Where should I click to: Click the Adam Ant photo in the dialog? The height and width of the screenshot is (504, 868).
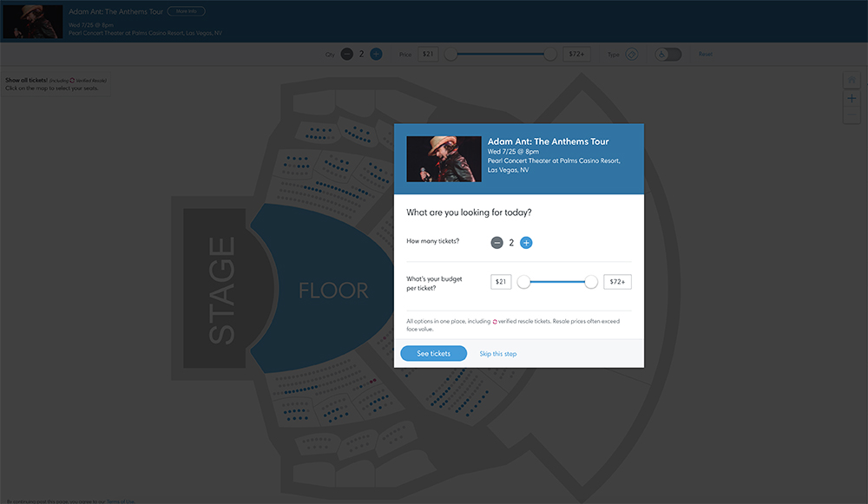pyautogui.click(x=443, y=159)
